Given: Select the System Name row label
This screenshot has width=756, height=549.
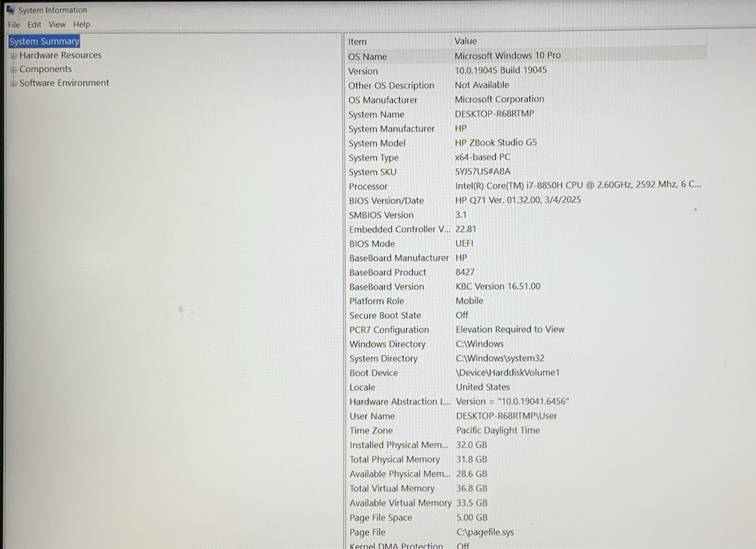Looking at the screenshot, I should [x=376, y=114].
